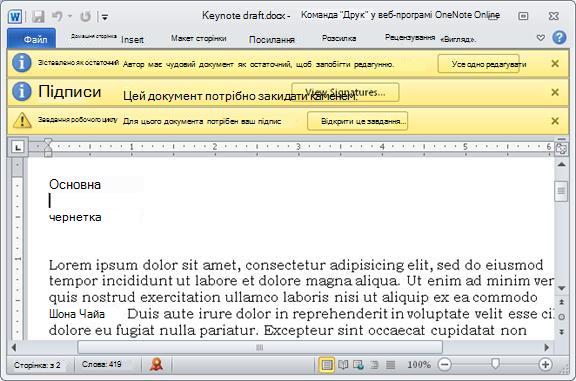Switch to the Рецензування tab
576x381 pixels.
tap(410, 37)
